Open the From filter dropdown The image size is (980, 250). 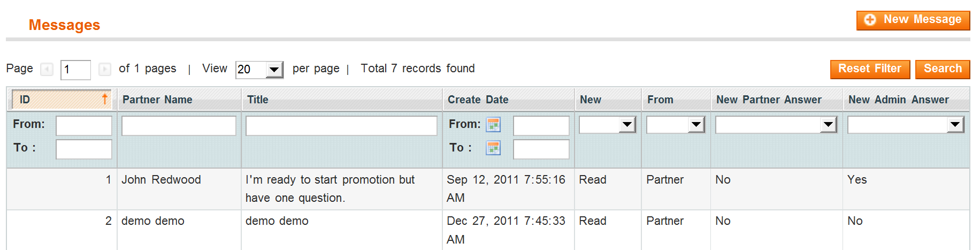point(695,125)
